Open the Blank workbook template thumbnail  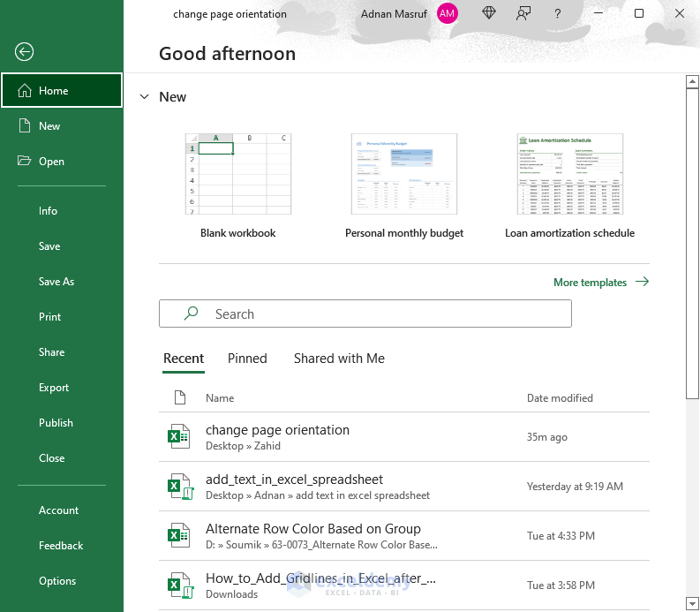tap(238, 174)
